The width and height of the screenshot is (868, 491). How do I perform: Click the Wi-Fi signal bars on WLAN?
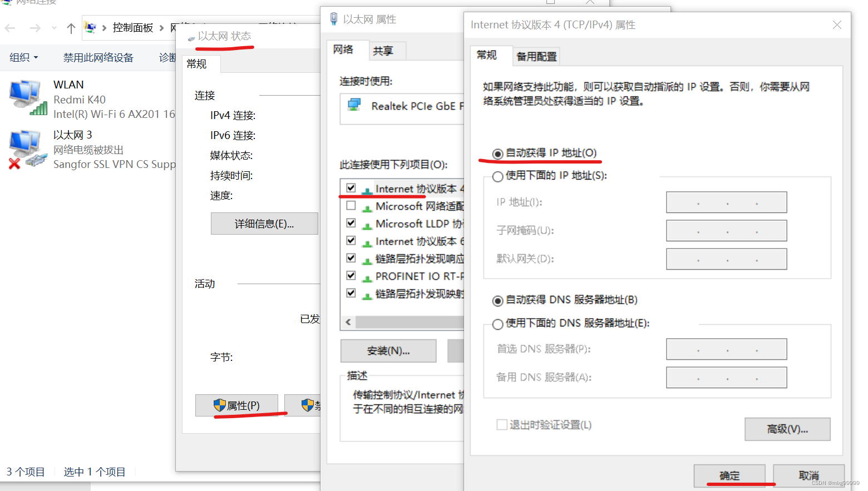[x=39, y=108]
